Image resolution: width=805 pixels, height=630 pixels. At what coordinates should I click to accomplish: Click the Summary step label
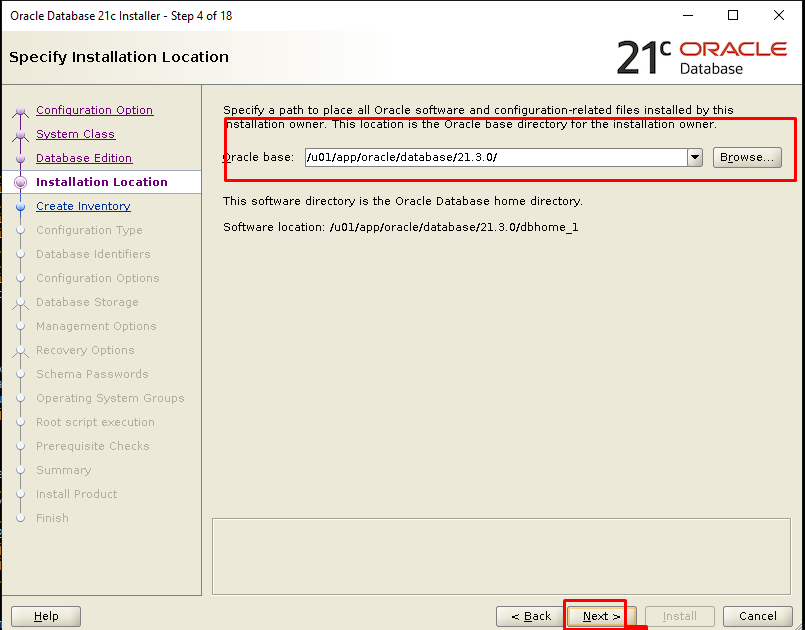[x=64, y=470]
